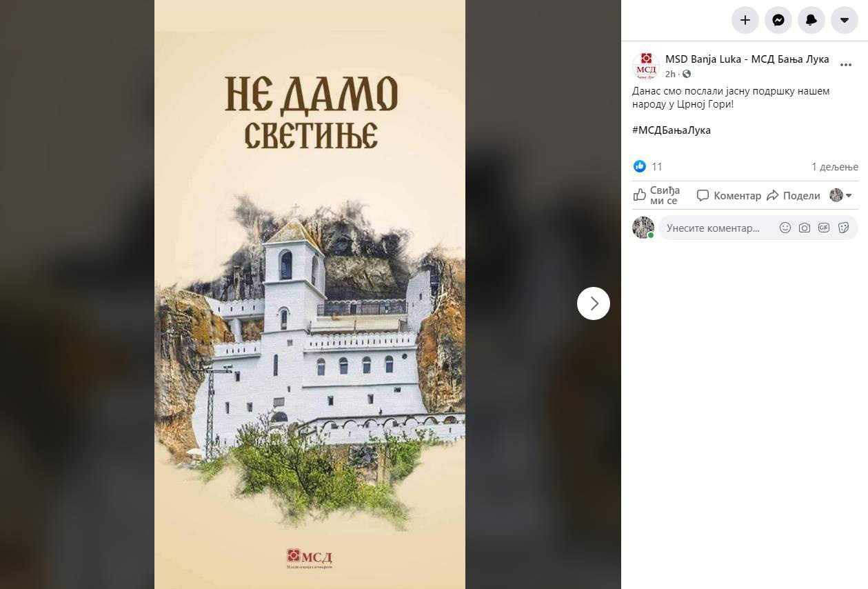
Task: Expand the account dropdown arrow
Action: [845, 21]
